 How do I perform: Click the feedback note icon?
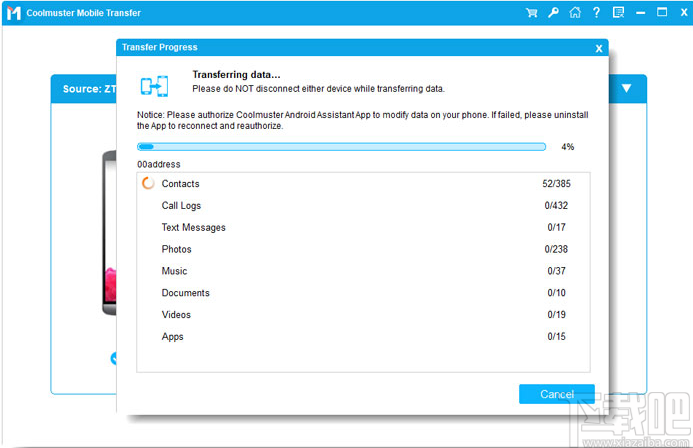618,13
